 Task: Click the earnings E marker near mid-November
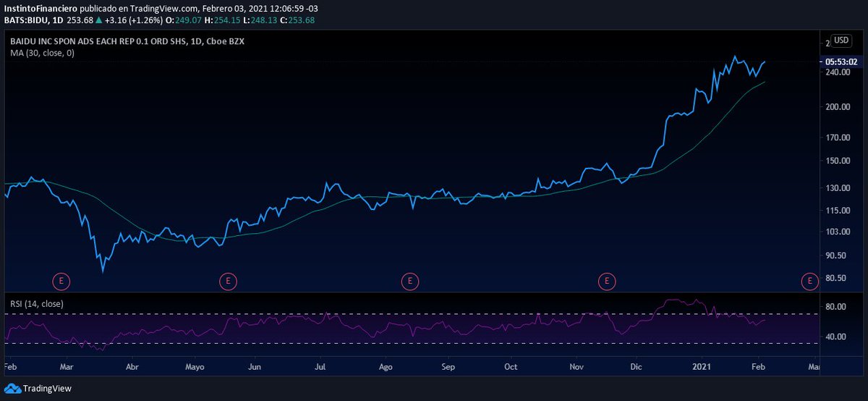(607, 280)
